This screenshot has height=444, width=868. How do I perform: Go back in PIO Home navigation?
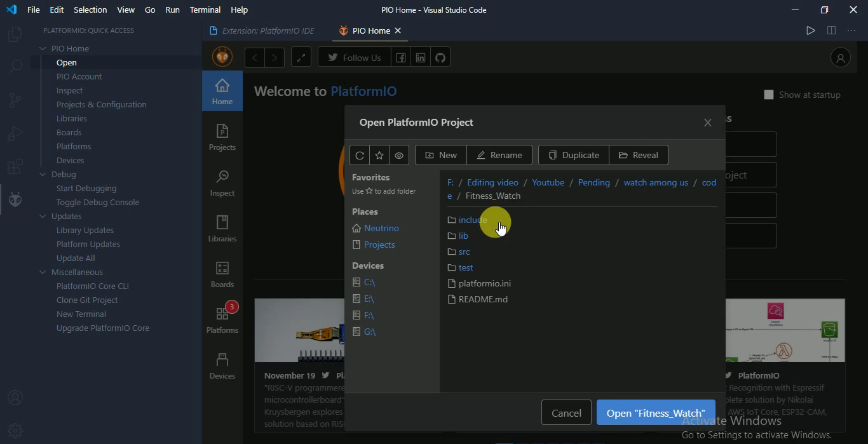255,58
